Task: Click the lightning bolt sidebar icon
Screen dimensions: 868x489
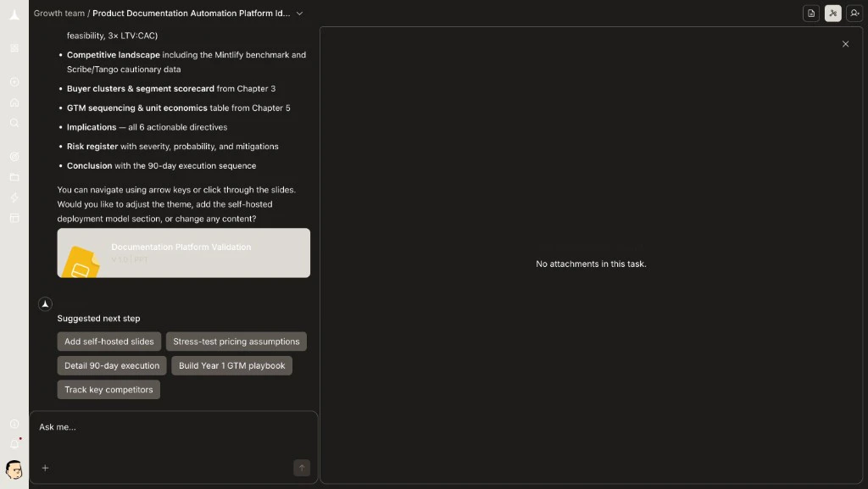Action: 14,197
